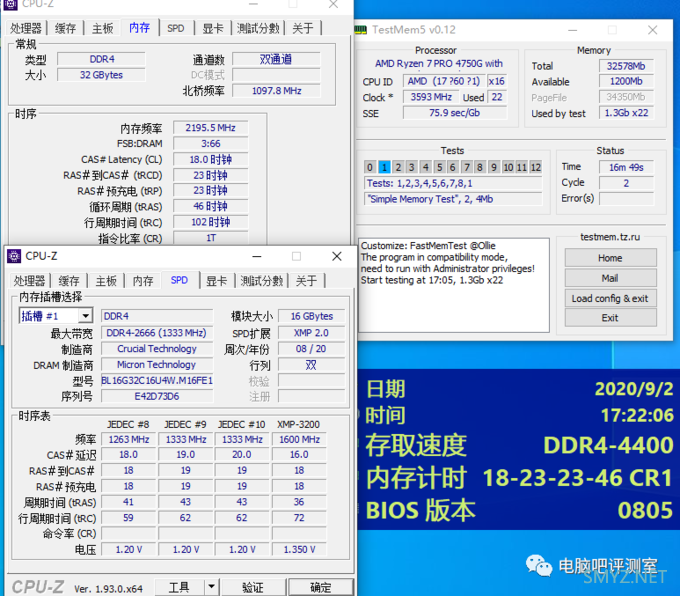This screenshot has width=680, height=596.
Task: Click the Micron Technology DRAM manufacturer field
Action: tap(157, 365)
